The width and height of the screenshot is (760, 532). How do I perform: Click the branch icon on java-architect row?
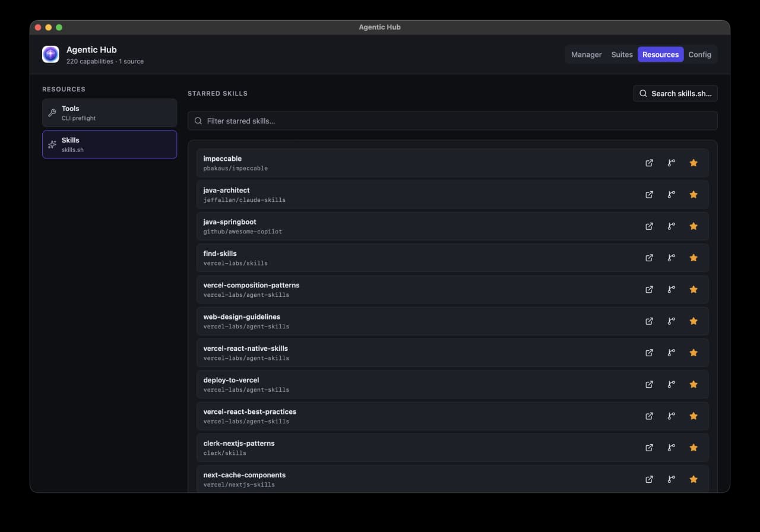[672, 194]
